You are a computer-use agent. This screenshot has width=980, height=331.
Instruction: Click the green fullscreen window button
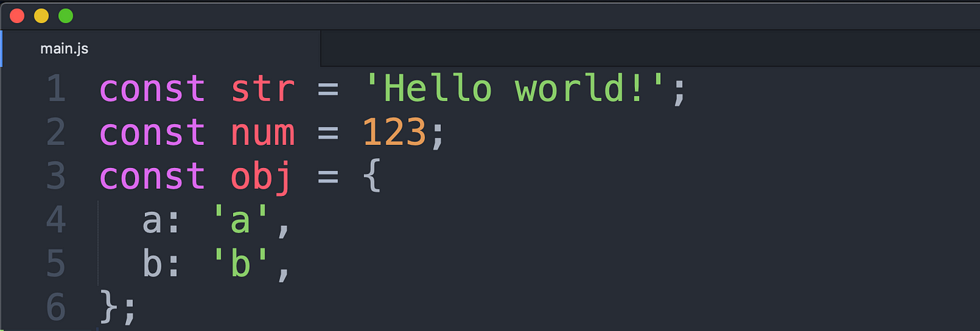[x=66, y=16]
